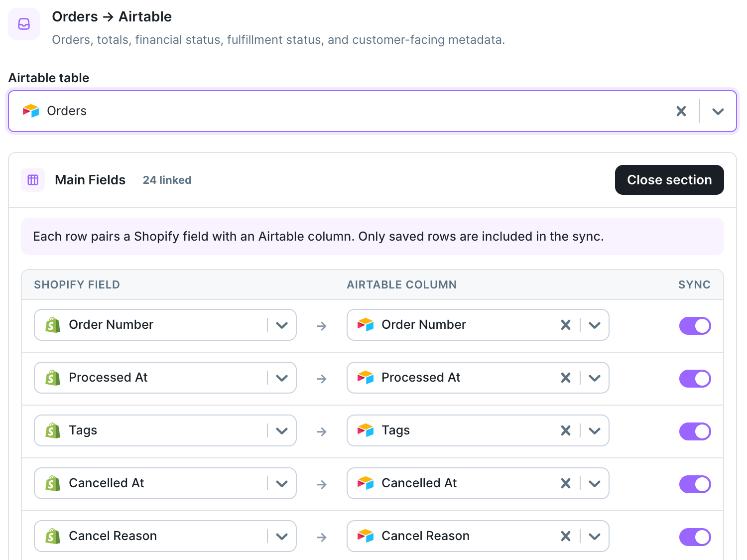The height and width of the screenshot is (560, 747).
Task: Click the info banner about saved rows
Action: [x=373, y=236]
